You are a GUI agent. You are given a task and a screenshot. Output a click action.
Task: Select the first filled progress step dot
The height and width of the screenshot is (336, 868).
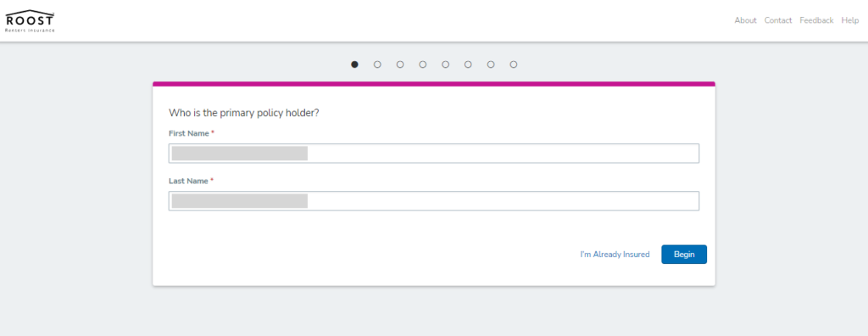coord(355,64)
